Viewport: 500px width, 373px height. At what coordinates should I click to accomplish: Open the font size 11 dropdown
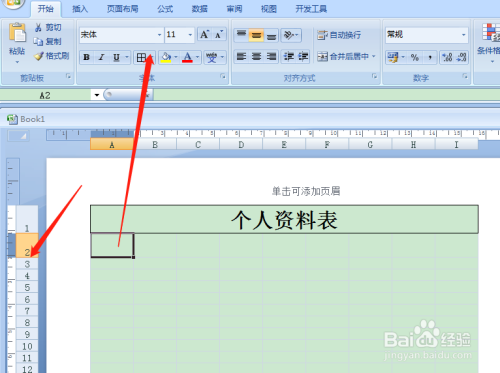pyautogui.click(x=190, y=35)
